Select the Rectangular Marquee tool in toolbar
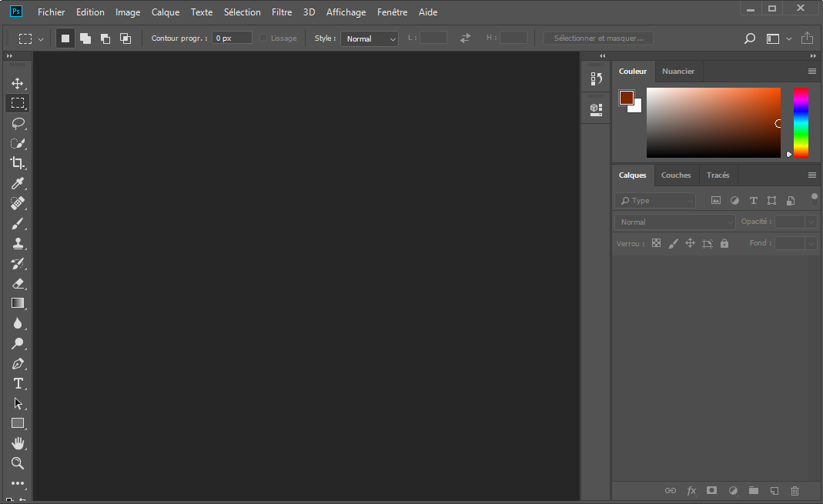823x504 pixels. click(17, 103)
